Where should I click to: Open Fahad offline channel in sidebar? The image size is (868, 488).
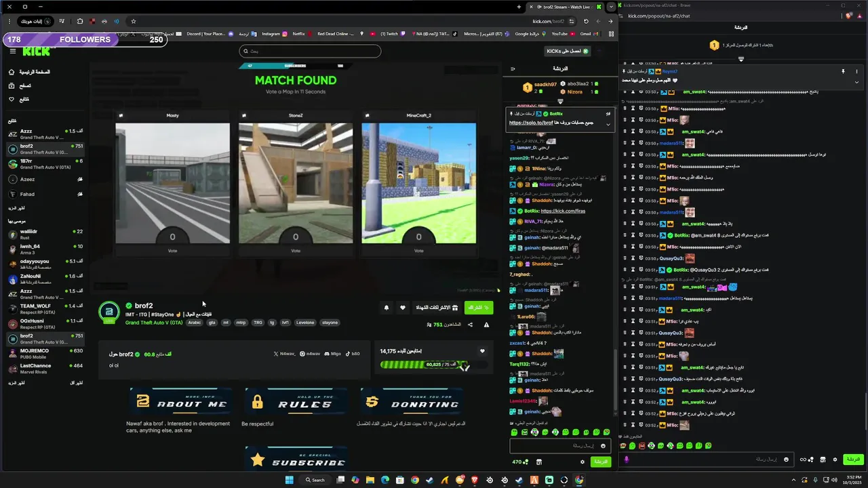pos(46,194)
